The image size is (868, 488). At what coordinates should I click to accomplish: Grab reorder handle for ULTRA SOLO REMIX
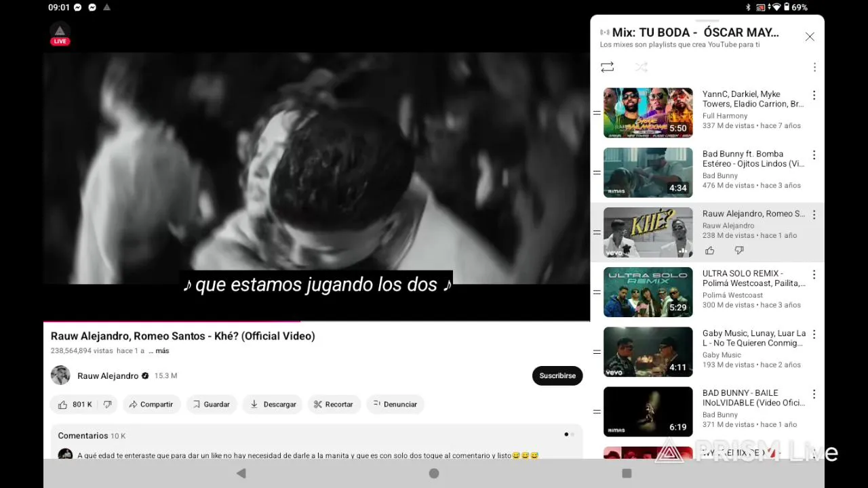[597, 292]
